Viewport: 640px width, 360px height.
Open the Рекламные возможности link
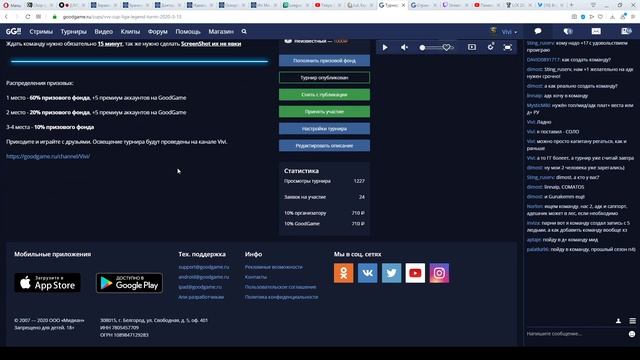[274, 267]
